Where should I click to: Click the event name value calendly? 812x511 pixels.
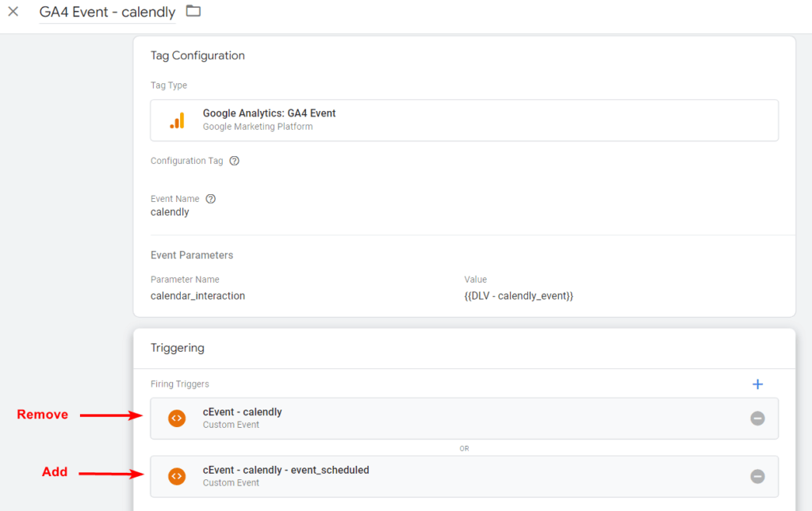tap(170, 212)
